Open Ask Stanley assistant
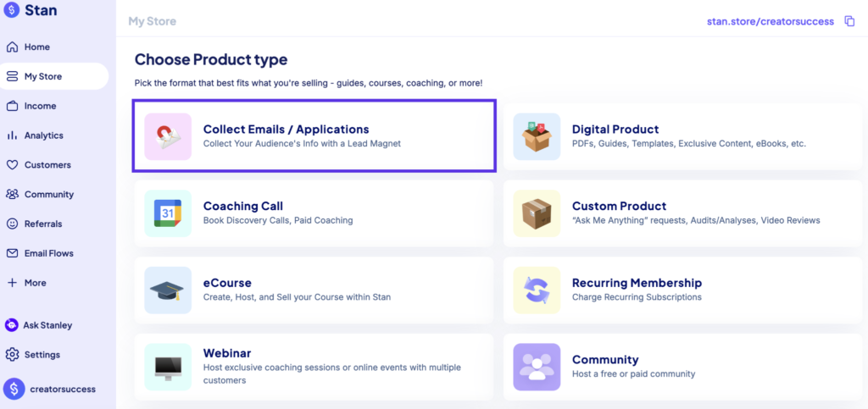Screen dimensions: 868x409 coord(47,325)
